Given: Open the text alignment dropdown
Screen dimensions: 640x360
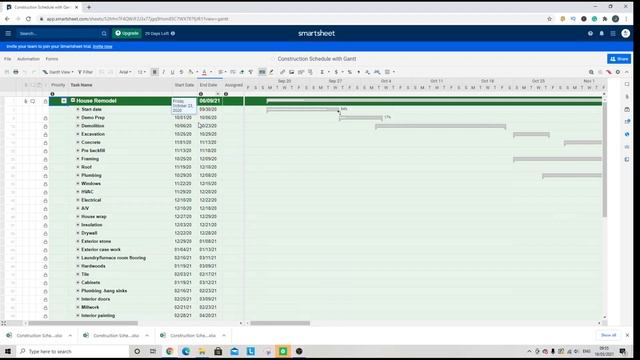Looking at the screenshot, I should click(221, 72).
